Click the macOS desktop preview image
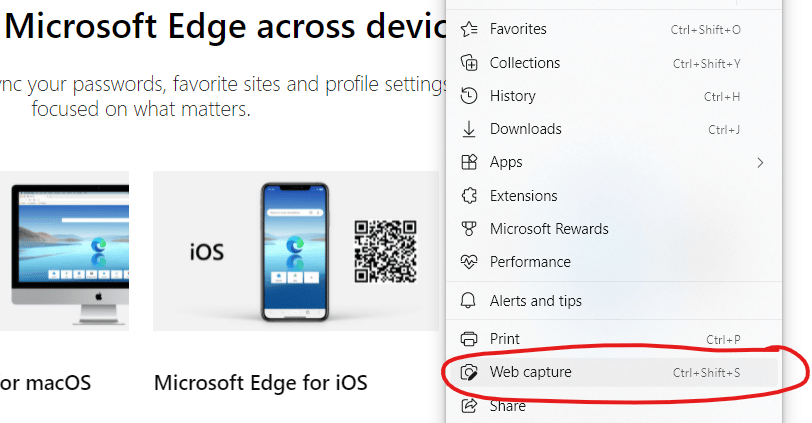812x423 pixels. 65,250
